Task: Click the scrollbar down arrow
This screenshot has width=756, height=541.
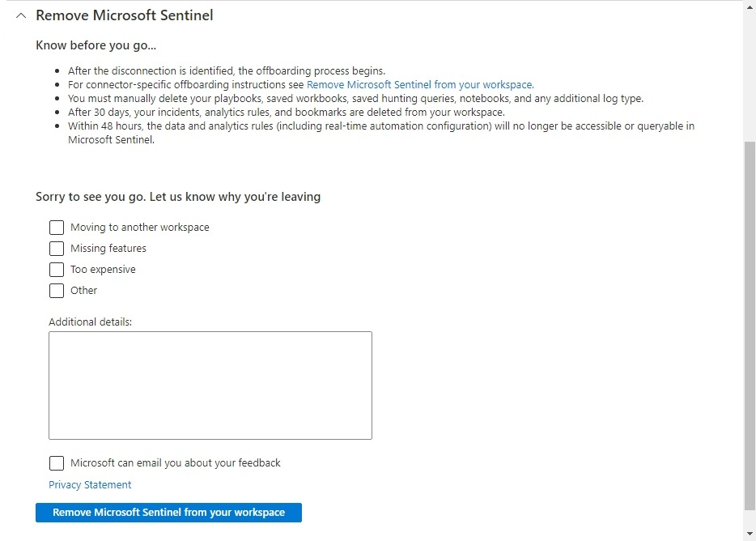Action: coord(750,535)
